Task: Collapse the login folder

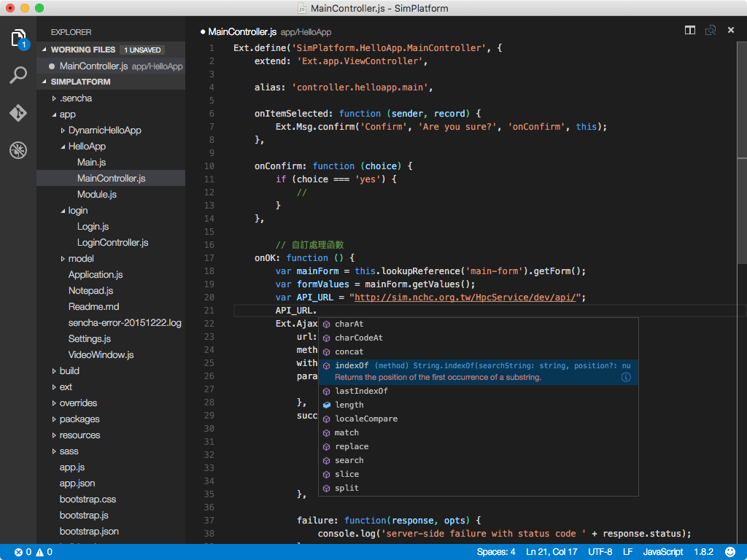Action: (77, 210)
